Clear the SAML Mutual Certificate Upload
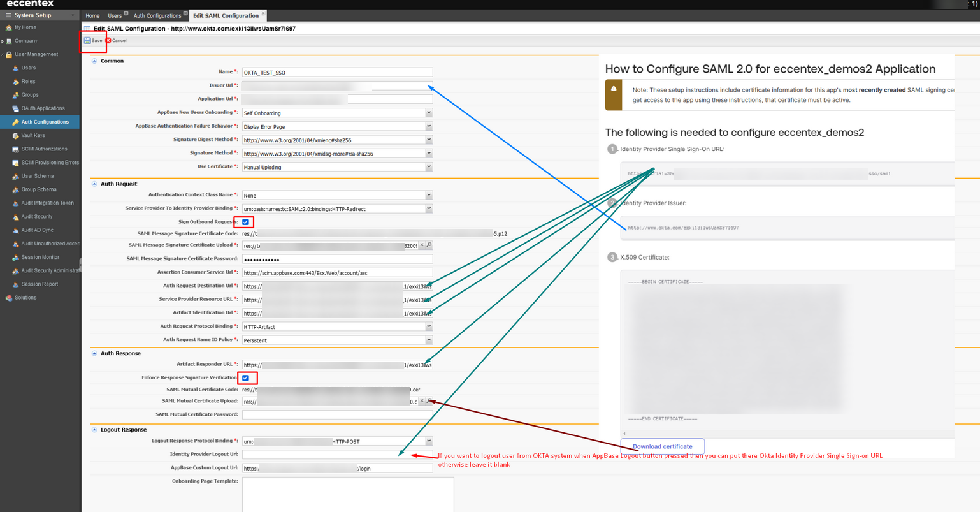This screenshot has height=512, width=980. 421,401
